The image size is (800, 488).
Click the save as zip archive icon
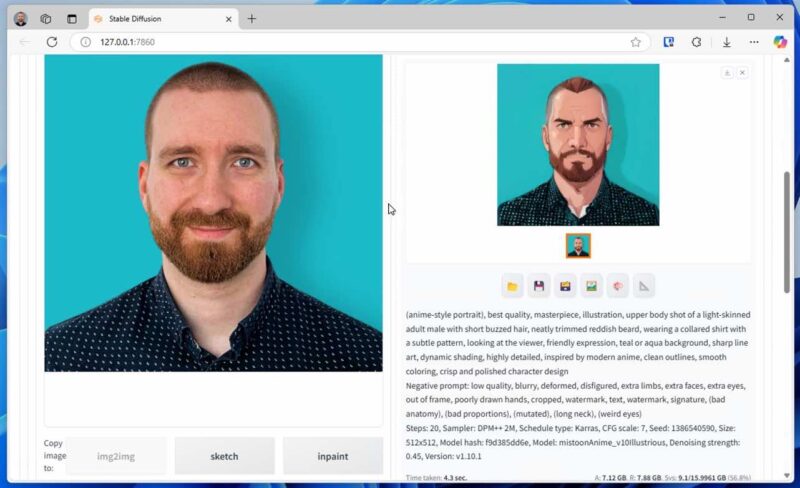coord(565,286)
